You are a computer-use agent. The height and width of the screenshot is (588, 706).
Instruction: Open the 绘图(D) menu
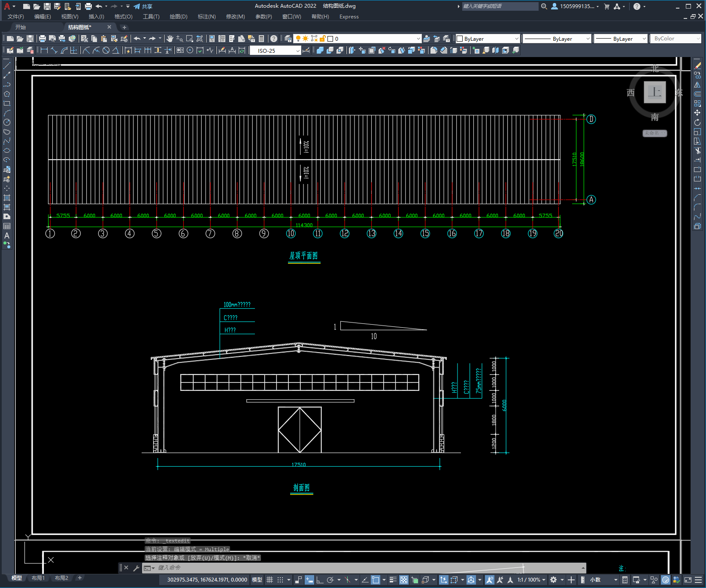(x=179, y=17)
